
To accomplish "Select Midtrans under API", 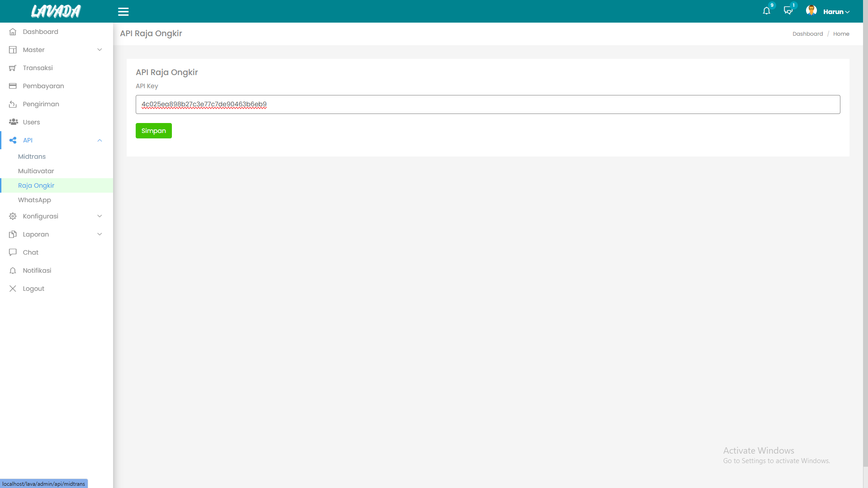I will tap(32, 156).
